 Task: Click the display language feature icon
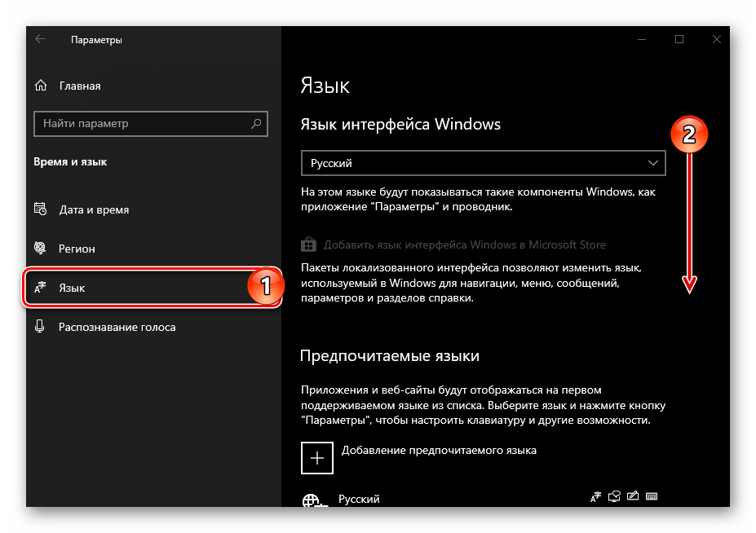597,497
